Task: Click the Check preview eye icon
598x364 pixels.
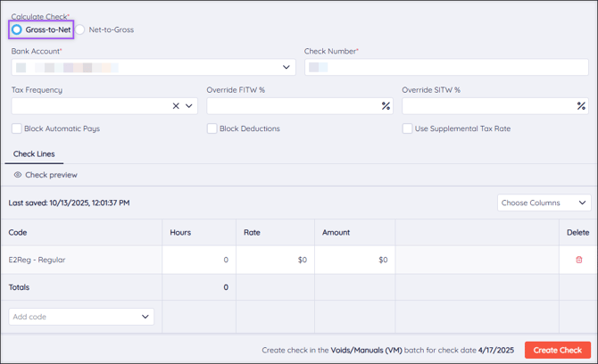Action: (x=18, y=175)
